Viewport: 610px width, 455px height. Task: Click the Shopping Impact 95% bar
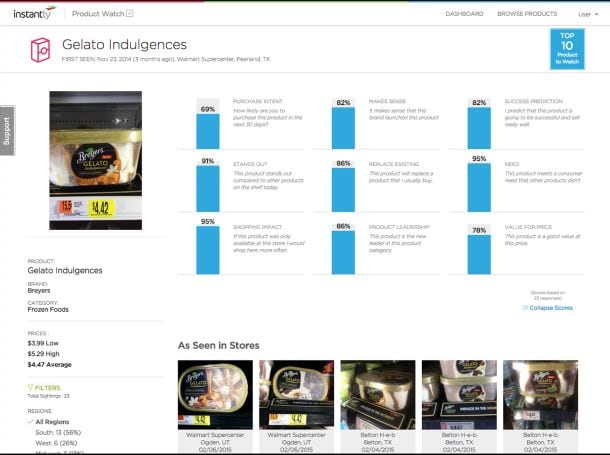(x=208, y=250)
